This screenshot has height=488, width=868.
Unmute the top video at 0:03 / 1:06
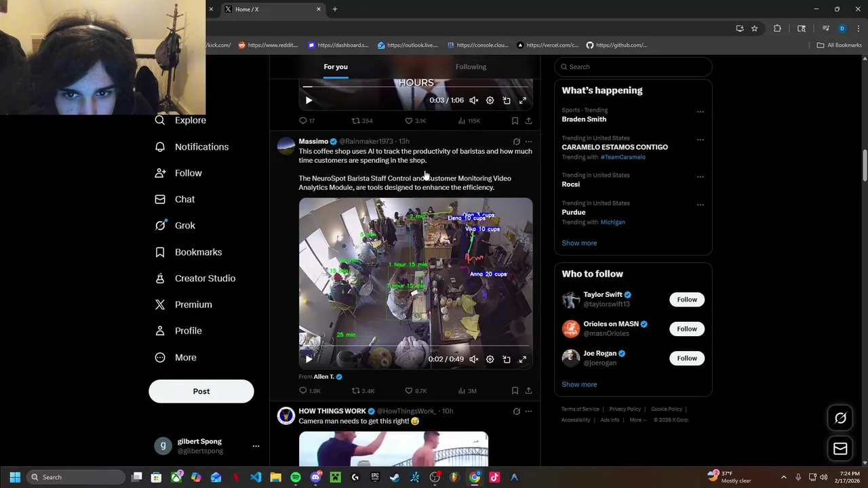[473, 100]
